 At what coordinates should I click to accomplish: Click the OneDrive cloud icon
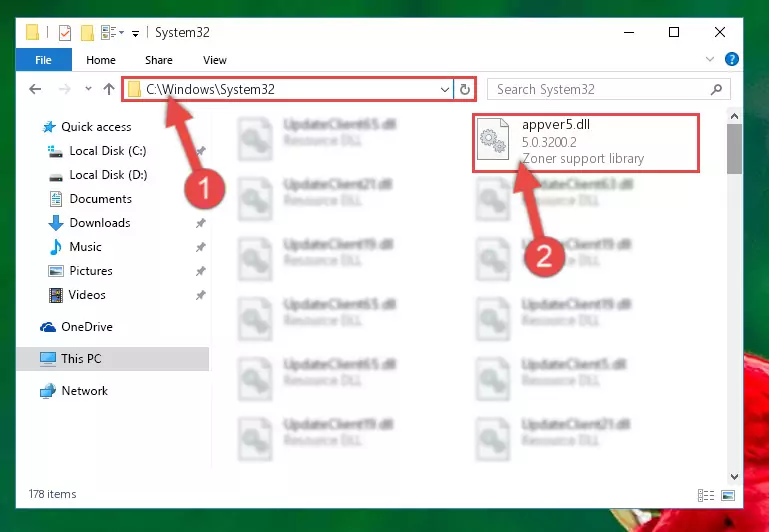pos(48,327)
